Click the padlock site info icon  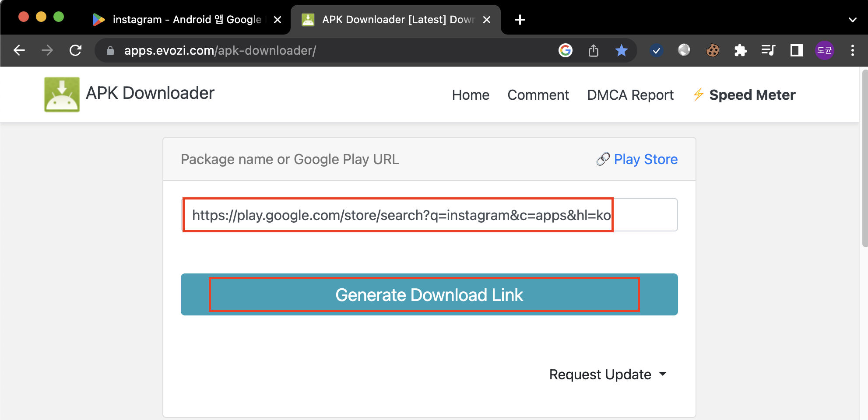point(110,51)
